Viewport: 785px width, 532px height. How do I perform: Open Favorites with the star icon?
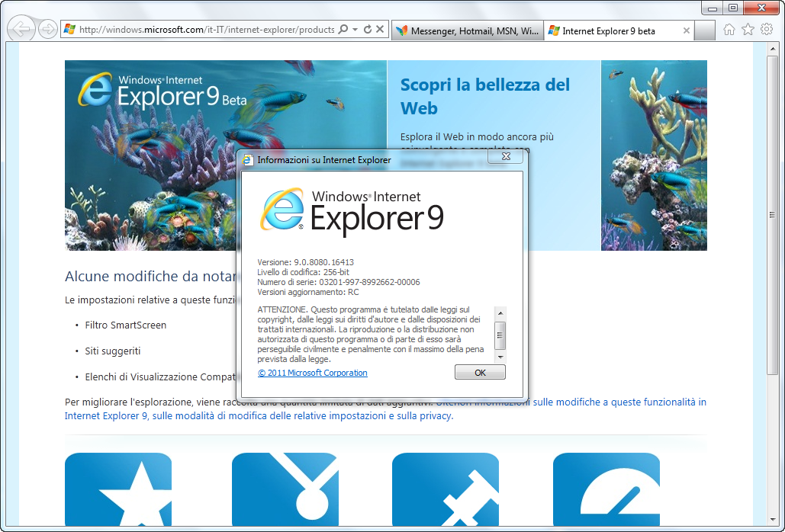(x=748, y=30)
